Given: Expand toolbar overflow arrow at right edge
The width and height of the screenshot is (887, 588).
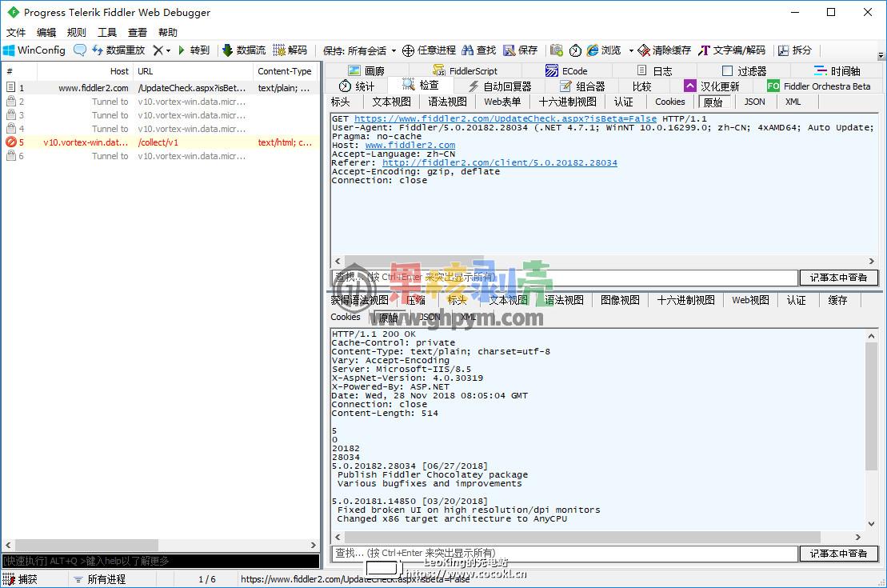Looking at the screenshot, I should click(x=881, y=54).
